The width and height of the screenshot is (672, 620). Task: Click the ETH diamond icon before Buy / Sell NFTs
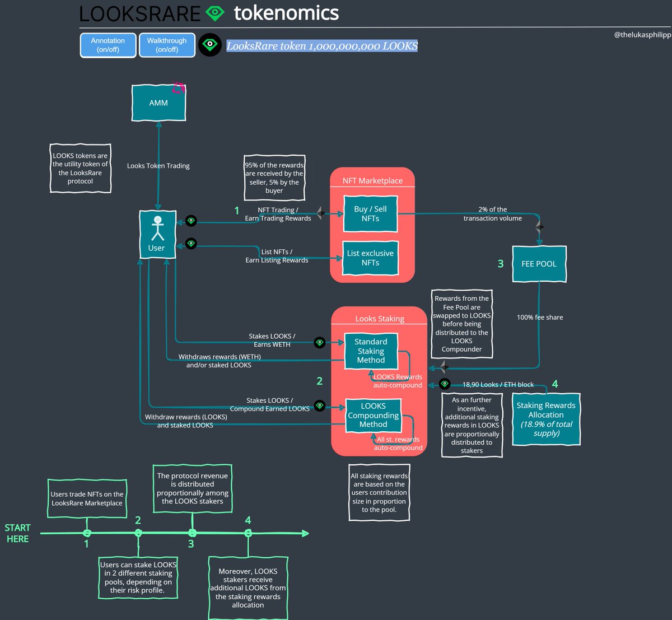pyautogui.click(x=321, y=213)
